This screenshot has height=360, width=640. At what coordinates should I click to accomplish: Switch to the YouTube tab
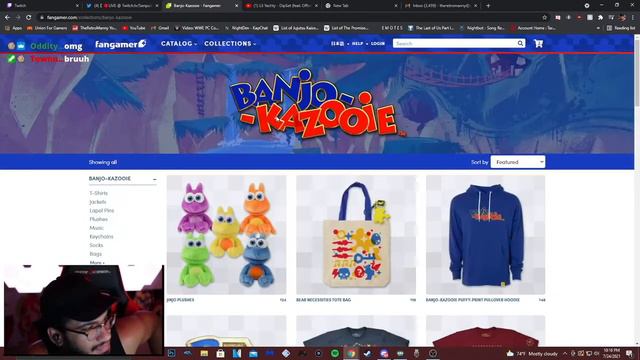[282, 6]
